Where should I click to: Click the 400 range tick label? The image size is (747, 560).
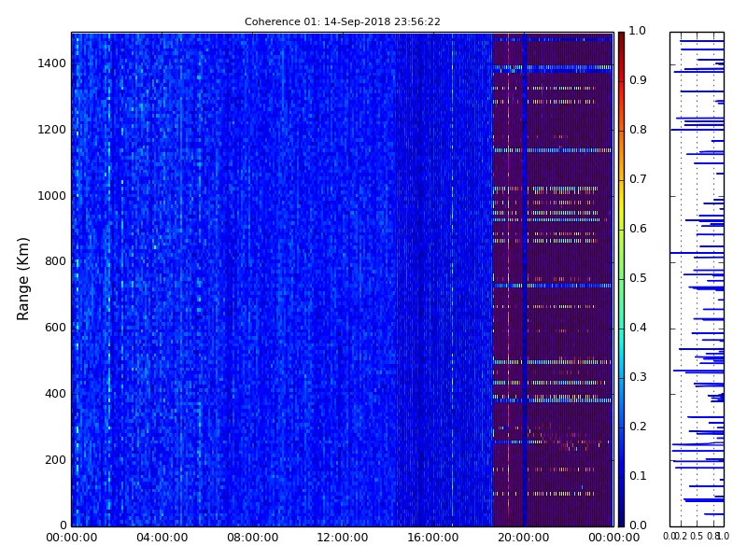[55, 394]
